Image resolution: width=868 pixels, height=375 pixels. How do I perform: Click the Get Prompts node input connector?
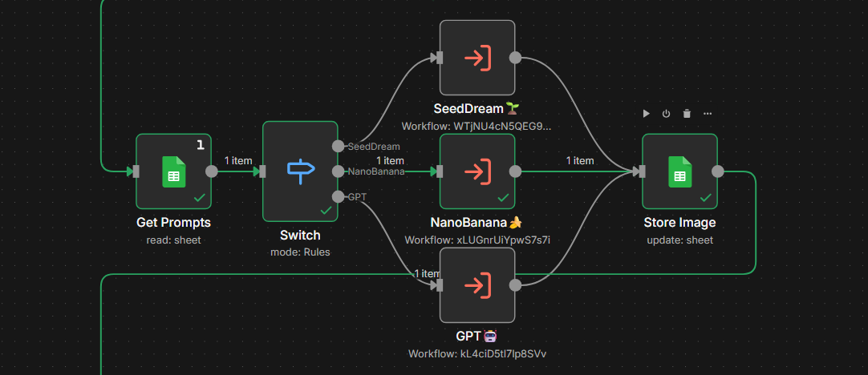click(x=136, y=171)
